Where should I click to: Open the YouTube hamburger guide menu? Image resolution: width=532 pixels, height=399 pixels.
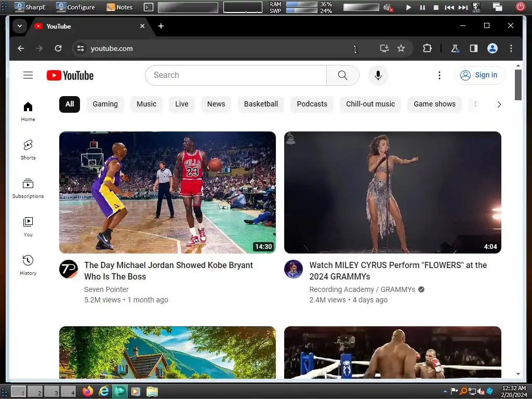(x=28, y=75)
